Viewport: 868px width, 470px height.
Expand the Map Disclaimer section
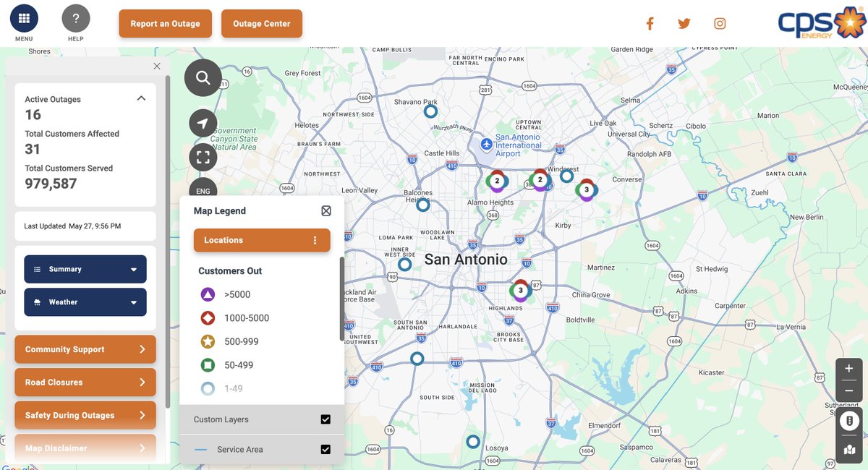point(85,448)
